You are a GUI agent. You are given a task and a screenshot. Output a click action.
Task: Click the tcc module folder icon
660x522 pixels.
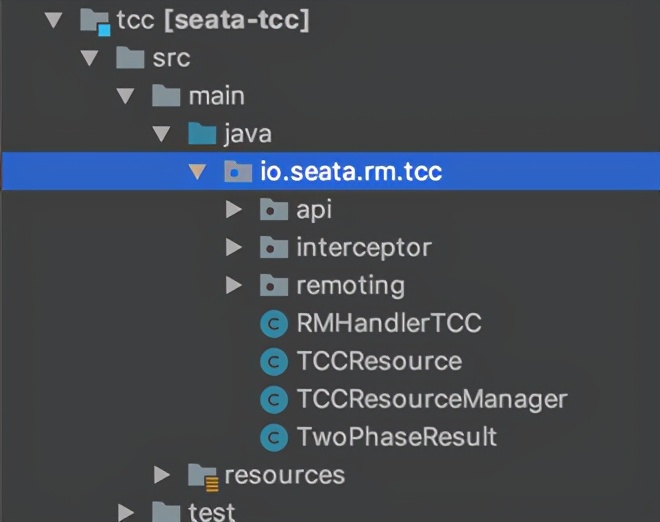(95, 22)
